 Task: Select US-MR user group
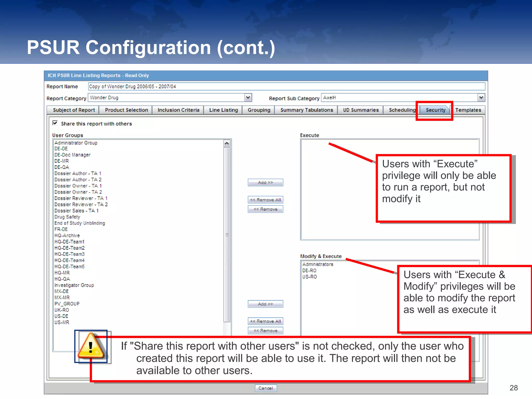pyautogui.click(x=62, y=322)
